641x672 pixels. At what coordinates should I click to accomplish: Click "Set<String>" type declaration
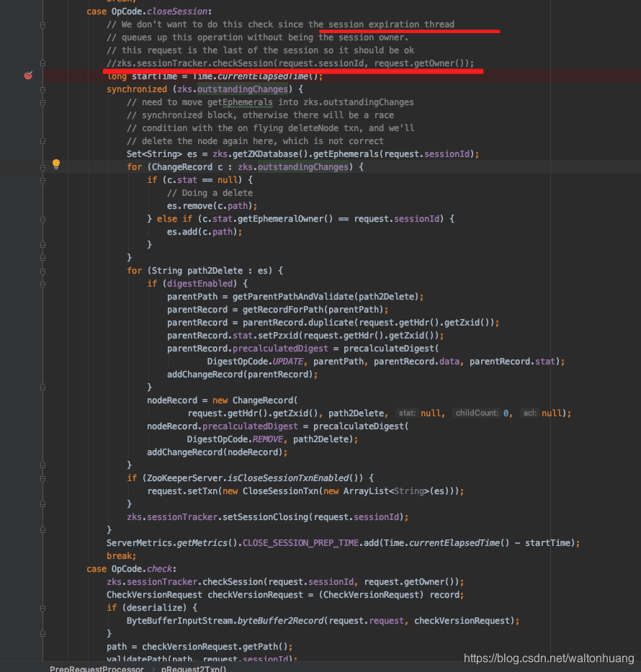coord(154,154)
